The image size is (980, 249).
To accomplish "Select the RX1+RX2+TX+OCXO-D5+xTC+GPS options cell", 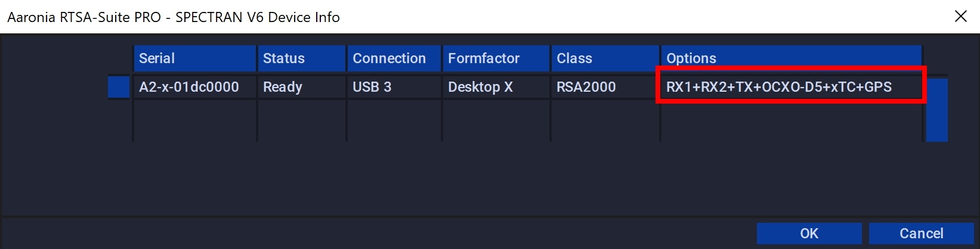I will (x=791, y=87).
